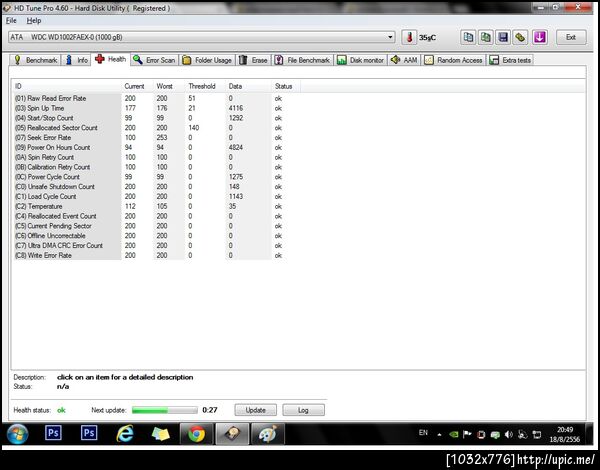Screen dimensions: 600x470
Task: Go to the Error Scan tab
Action: coord(154,60)
